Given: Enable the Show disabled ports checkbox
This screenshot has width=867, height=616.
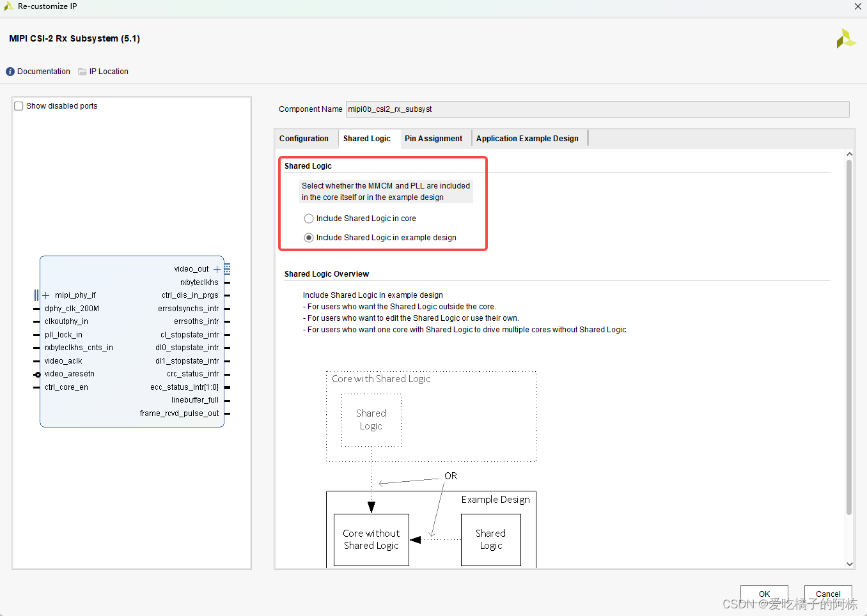Looking at the screenshot, I should coord(19,105).
